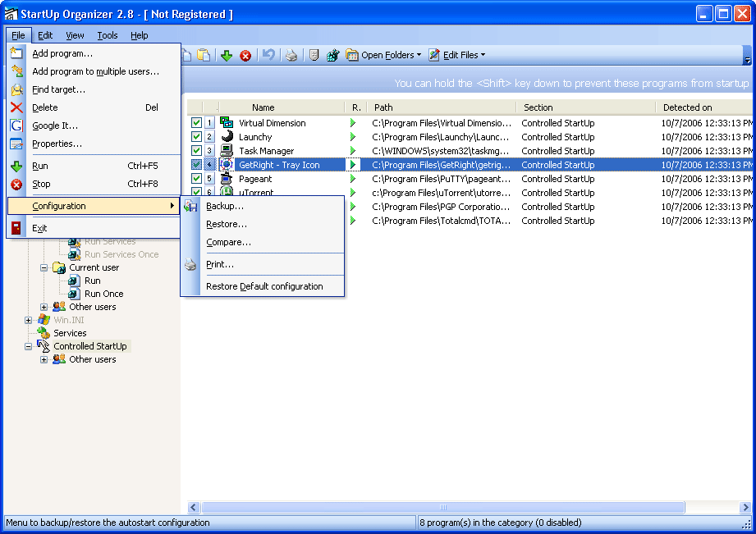Open the Edit menu

pos(45,35)
